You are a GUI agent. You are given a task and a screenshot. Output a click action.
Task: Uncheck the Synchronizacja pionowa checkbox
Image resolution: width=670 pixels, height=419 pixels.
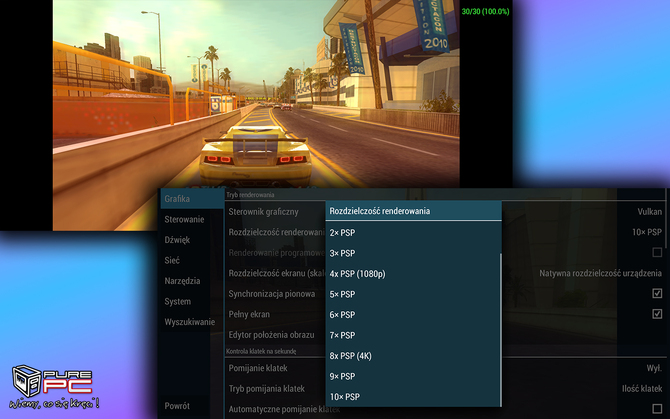point(657,293)
